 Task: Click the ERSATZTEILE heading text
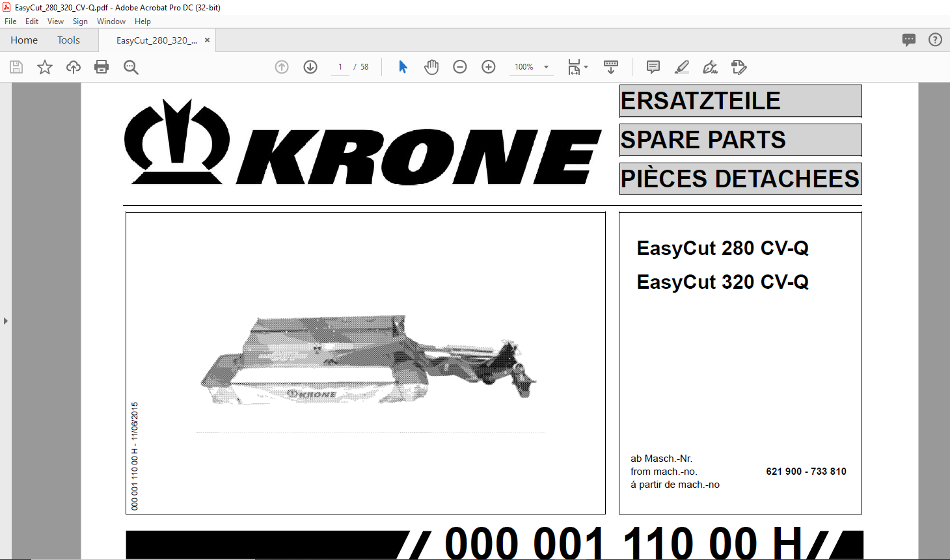coord(701,101)
